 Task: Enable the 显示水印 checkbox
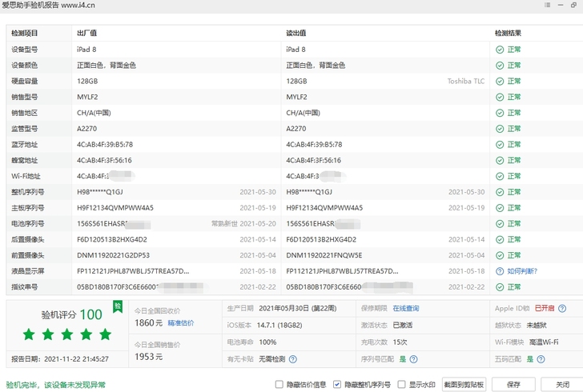click(x=401, y=385)
